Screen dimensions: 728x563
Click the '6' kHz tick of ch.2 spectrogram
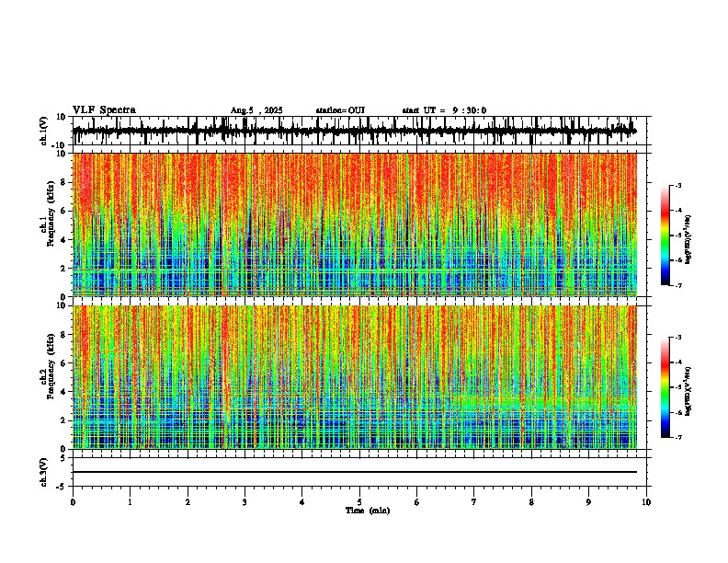point(64,363)
